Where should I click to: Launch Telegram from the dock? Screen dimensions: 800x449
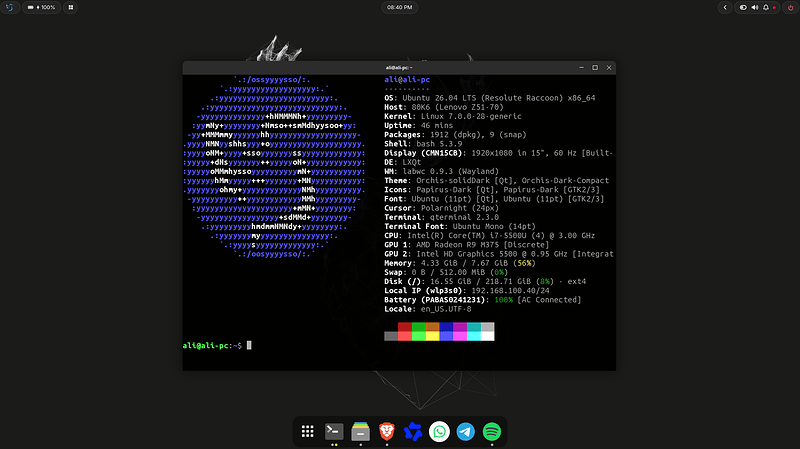coord(465,432)
